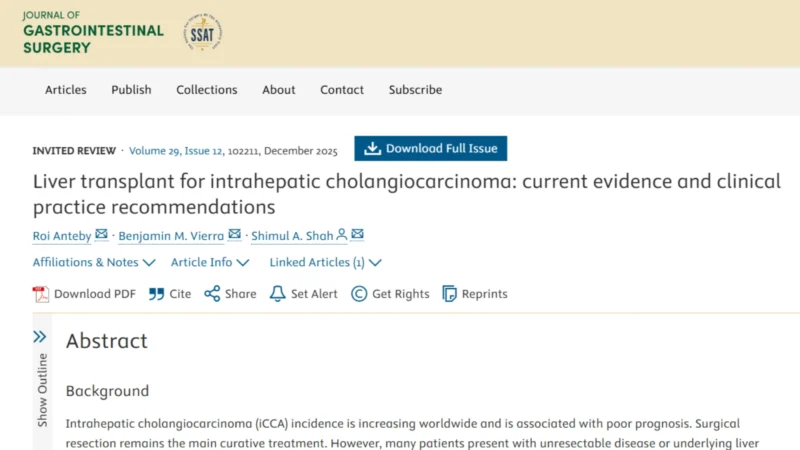The width and height of the screenshot is (800, 450).
Task: Click the Reprints icon
Action: (x=450, y=294)
